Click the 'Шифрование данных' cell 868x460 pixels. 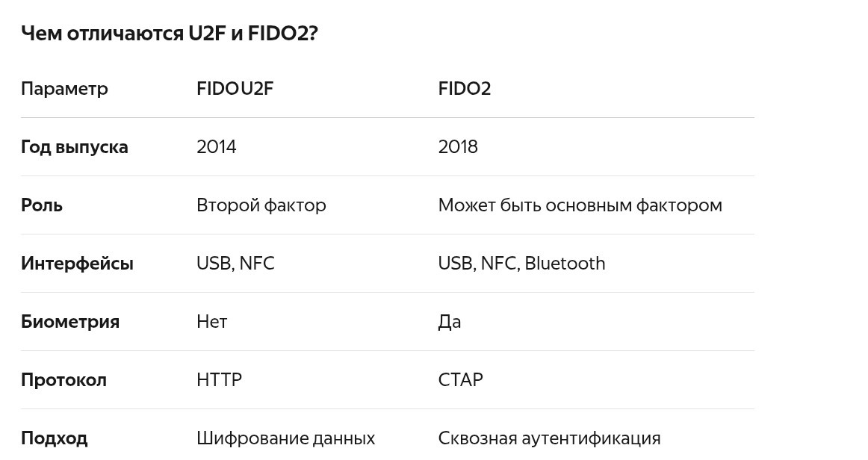pos(285,438)
